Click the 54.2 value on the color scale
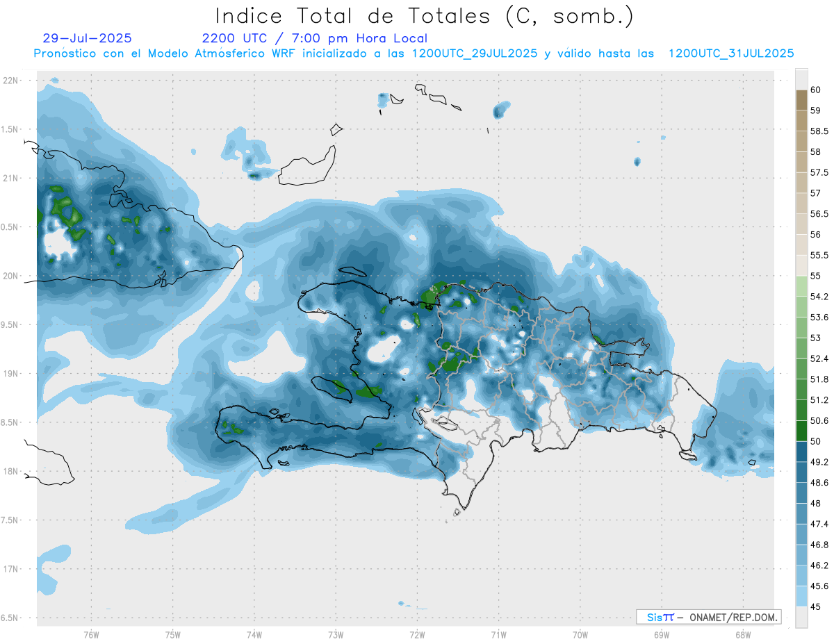This screenshot has height=644, width=834. [819, 297]
